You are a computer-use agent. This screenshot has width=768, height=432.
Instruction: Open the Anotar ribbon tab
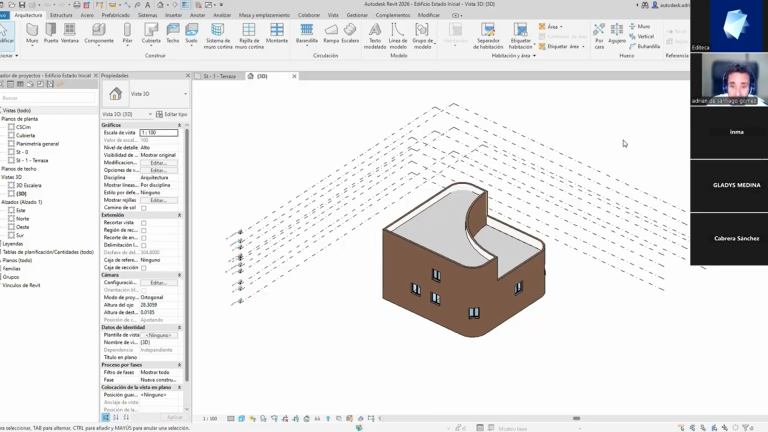pyautogui.click(x=197, y=15)
